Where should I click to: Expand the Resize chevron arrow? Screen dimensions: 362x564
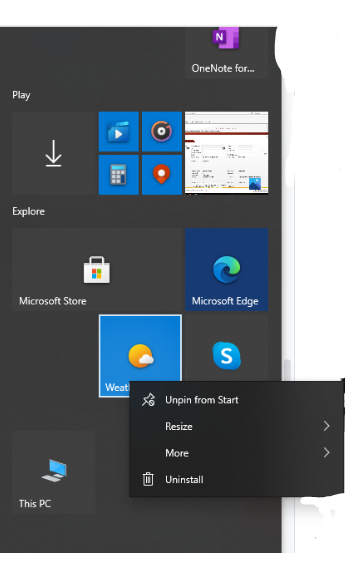pyautogui.click(x=326, y=426)
